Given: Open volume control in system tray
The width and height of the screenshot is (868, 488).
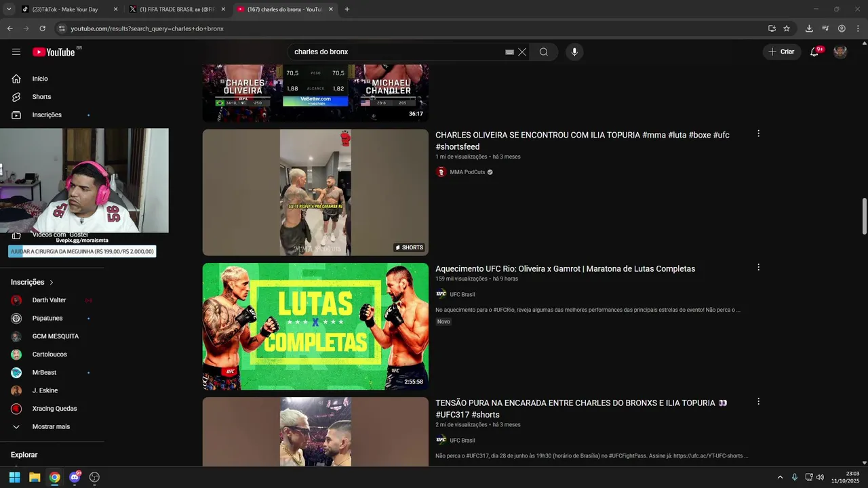Looking at the screenshot, I should click(821, 477).
